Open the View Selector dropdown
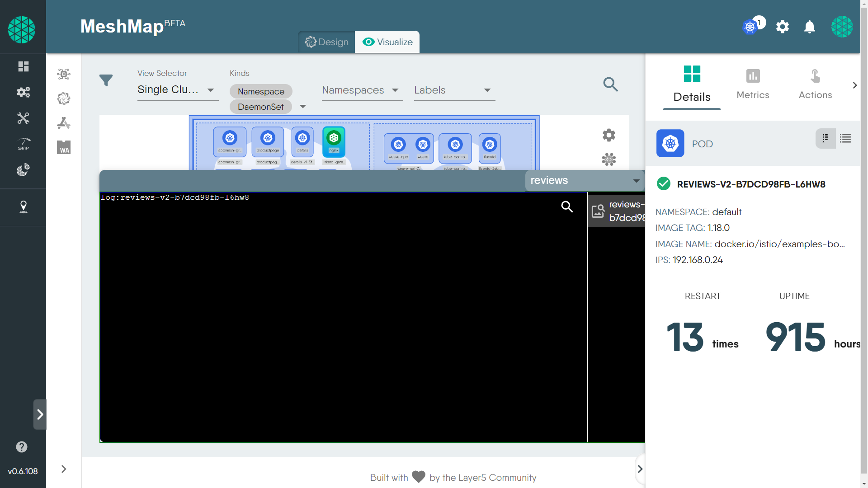This screenshot has width=868, height=488. tap(178, 89)
